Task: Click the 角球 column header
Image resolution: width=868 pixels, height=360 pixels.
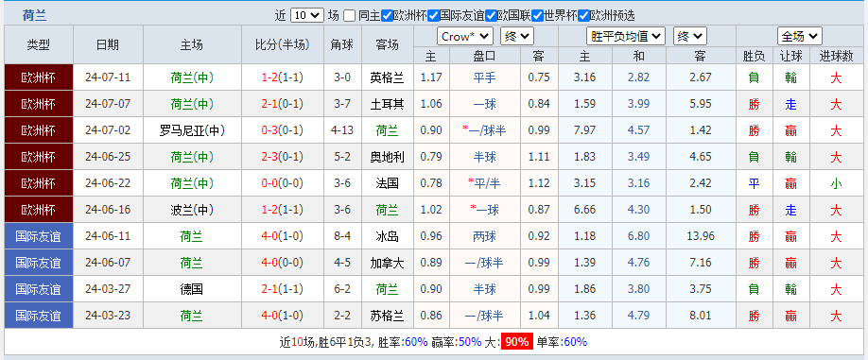Action: [x=342, y=44]
